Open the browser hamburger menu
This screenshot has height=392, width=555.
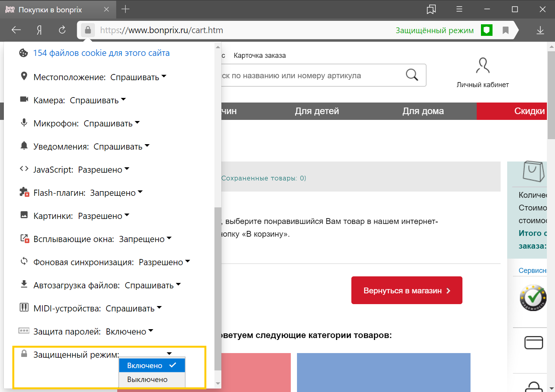point(459,9)
